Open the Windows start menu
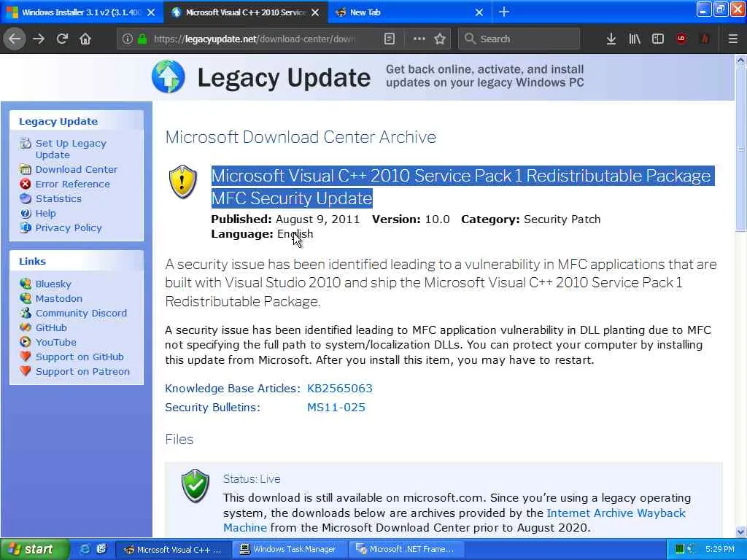Image resolution: width=747 pixels, height=560 pixels. (x=34, y=550)
